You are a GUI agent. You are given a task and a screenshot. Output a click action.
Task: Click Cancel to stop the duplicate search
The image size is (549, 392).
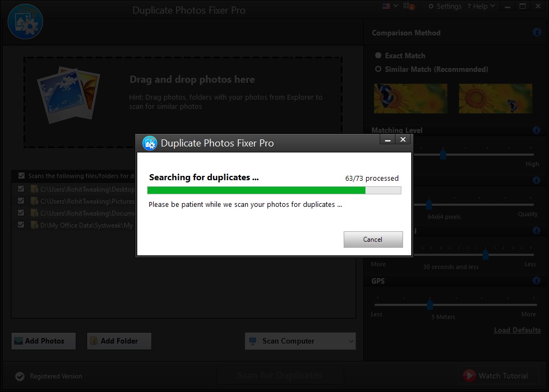click(x=373, y=240)
